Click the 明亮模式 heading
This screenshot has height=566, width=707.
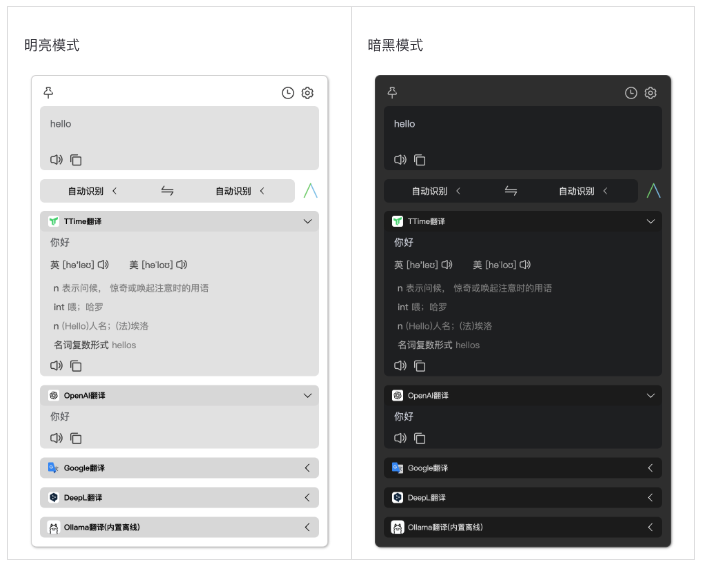coord(52,45)
